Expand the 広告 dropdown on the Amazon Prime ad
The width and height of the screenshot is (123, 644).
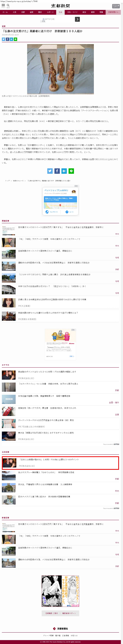tap(73, 330)
